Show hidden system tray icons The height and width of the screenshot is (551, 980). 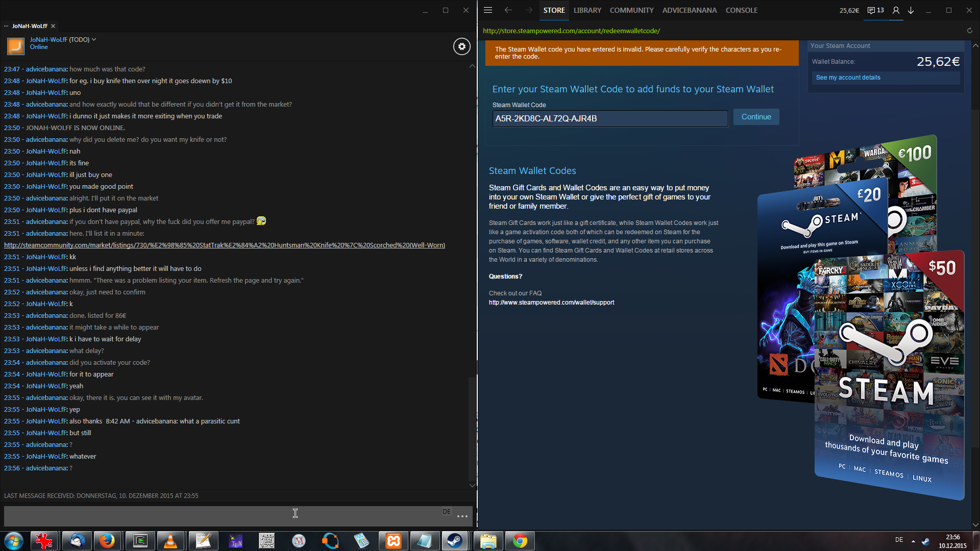tap(913, 541)
